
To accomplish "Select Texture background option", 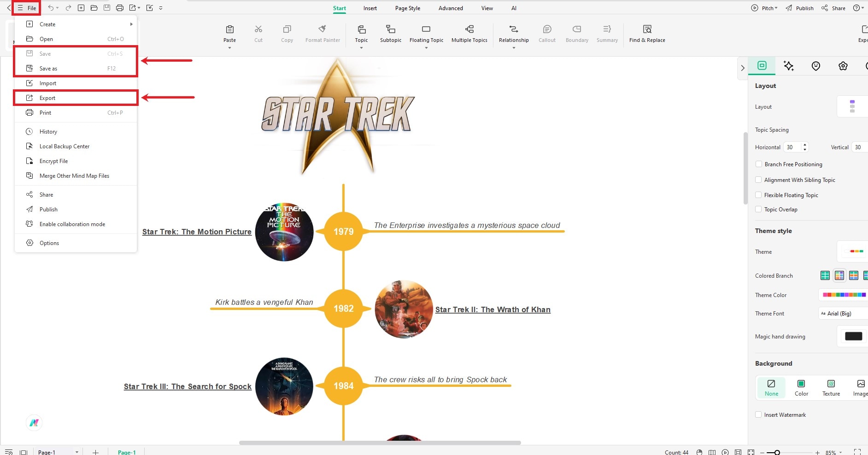I will tap(831, 387).
